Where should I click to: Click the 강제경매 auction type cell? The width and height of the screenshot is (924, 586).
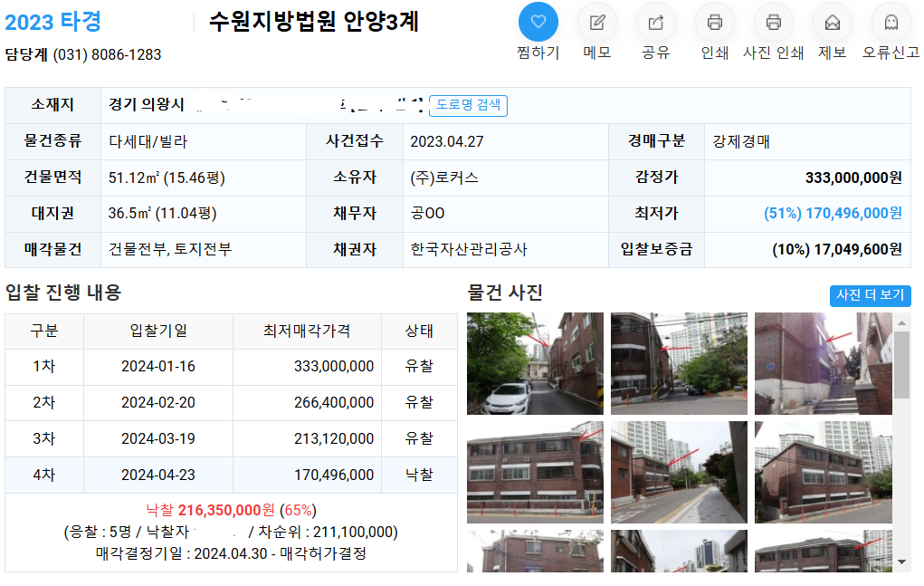[807, 141]
